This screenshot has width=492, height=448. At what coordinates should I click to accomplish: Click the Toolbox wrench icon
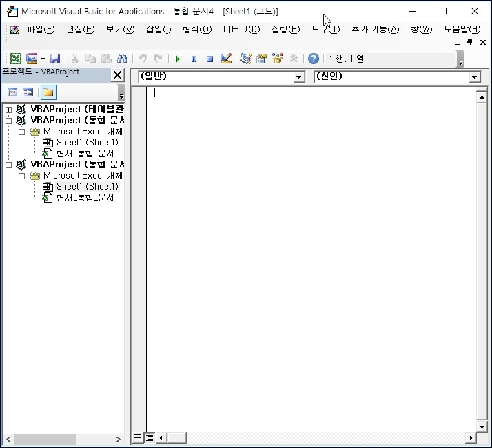pyautogui.click(x=294, y=59)
